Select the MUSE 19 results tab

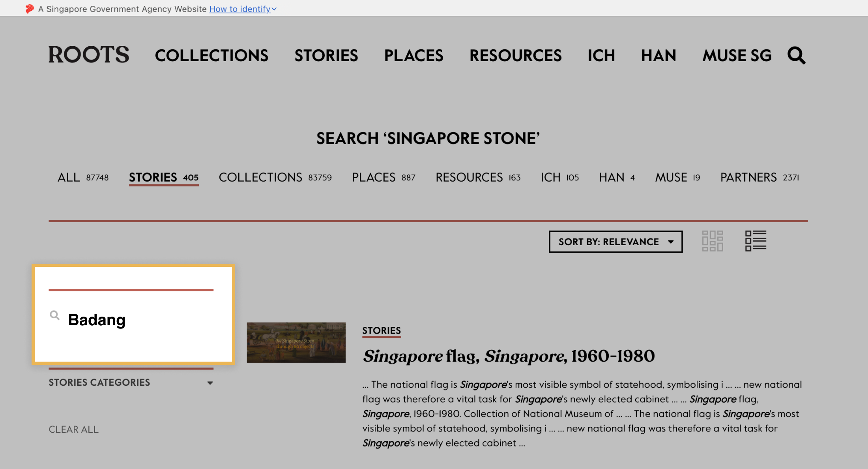tap(678, 177)
